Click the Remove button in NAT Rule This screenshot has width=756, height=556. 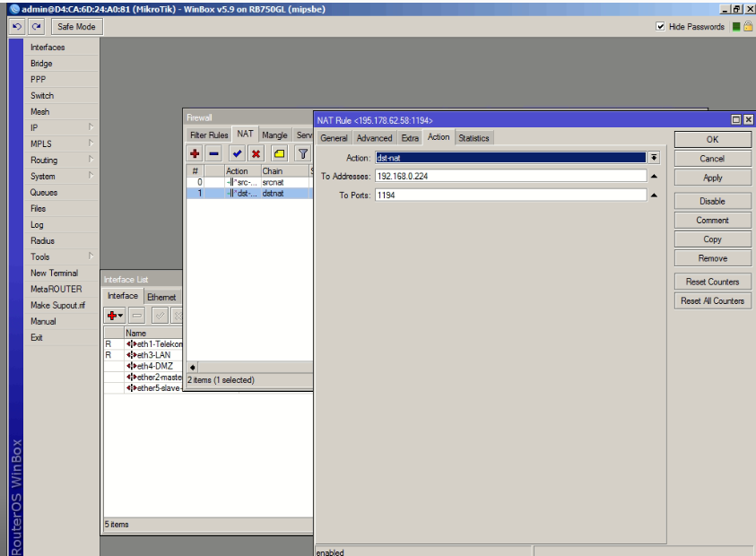pos(712,258)
